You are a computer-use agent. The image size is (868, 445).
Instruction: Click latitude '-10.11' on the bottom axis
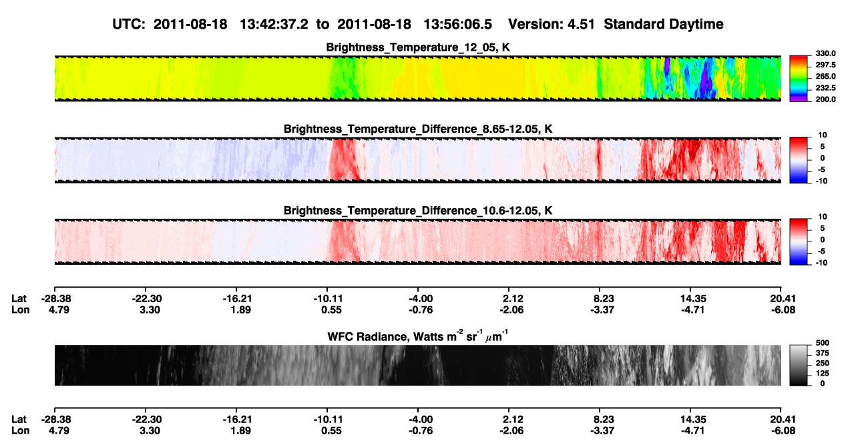(328, 419)
